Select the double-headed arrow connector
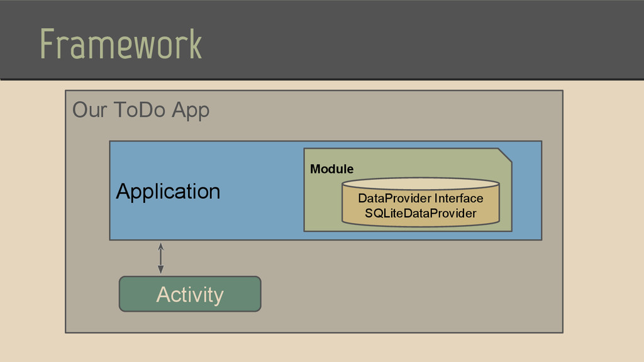644x362 pixels. click(x=161, y=258)
